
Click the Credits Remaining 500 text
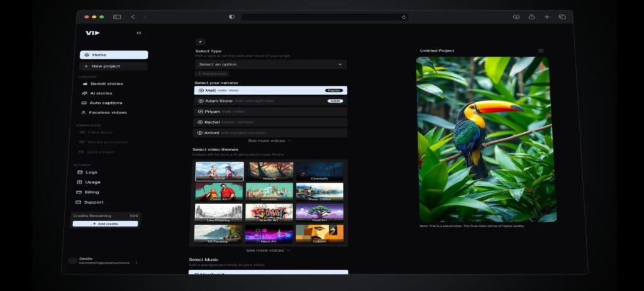[x=106, y=215]
